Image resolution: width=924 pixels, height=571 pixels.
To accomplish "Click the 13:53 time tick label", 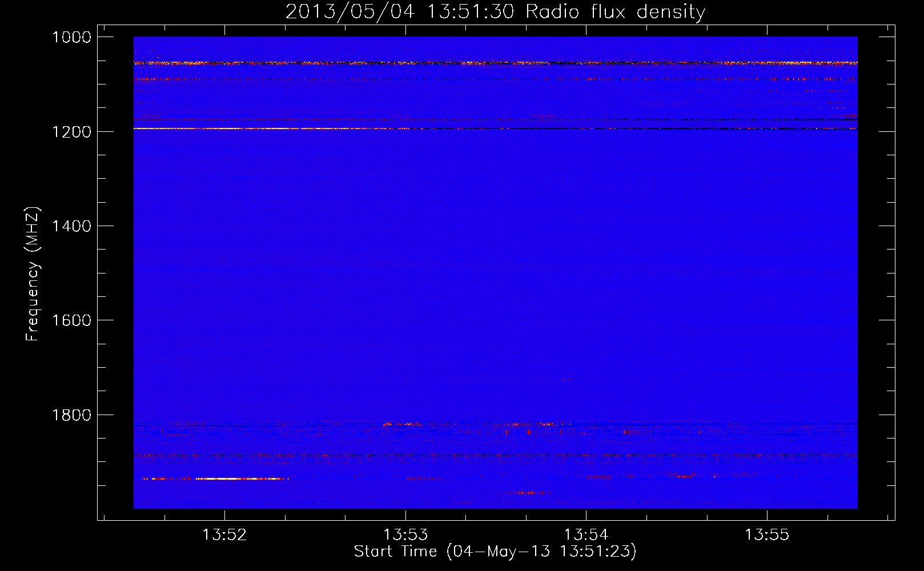I will pos(405,534).
